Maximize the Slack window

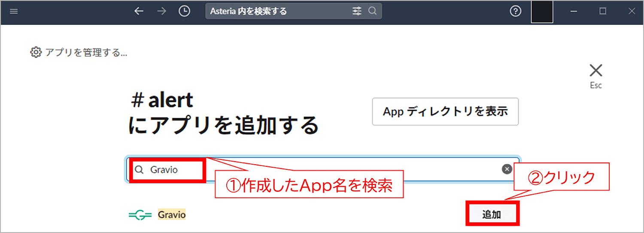point(603,12)
